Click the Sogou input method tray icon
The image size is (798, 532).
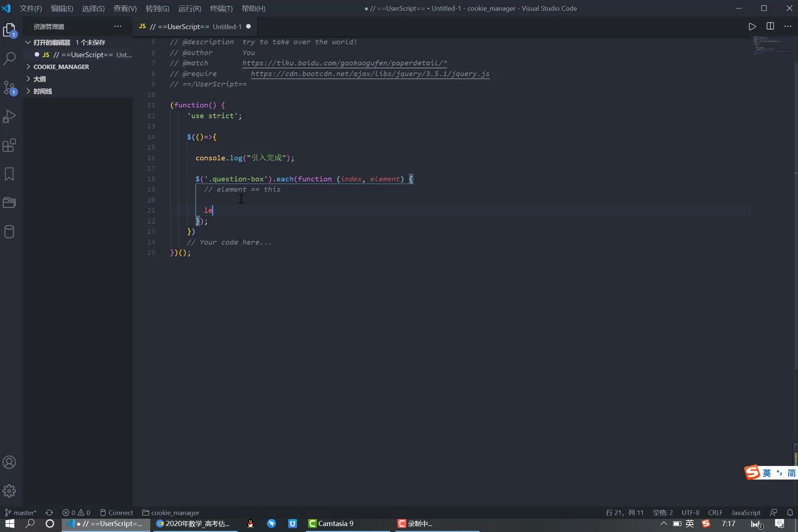[706, 524]
